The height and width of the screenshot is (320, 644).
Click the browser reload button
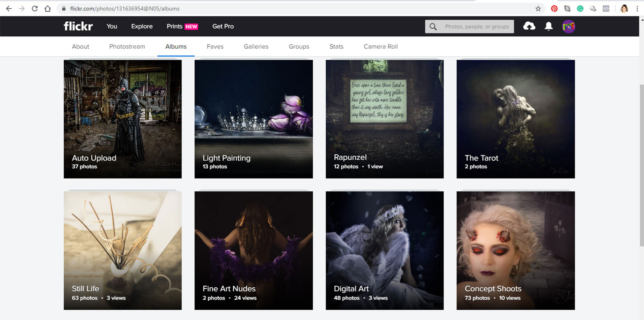(x=35, y=8)
